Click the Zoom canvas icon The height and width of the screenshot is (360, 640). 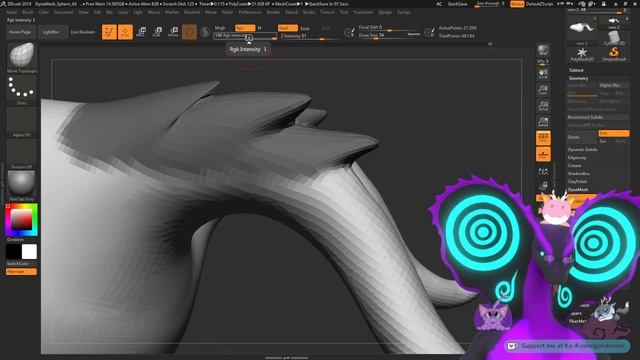pos(543,89)
